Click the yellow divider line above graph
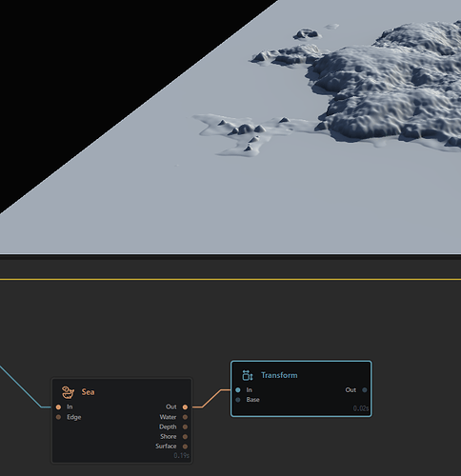The height and width of the screenshot is (476, 461). click(x=230, y=279)
